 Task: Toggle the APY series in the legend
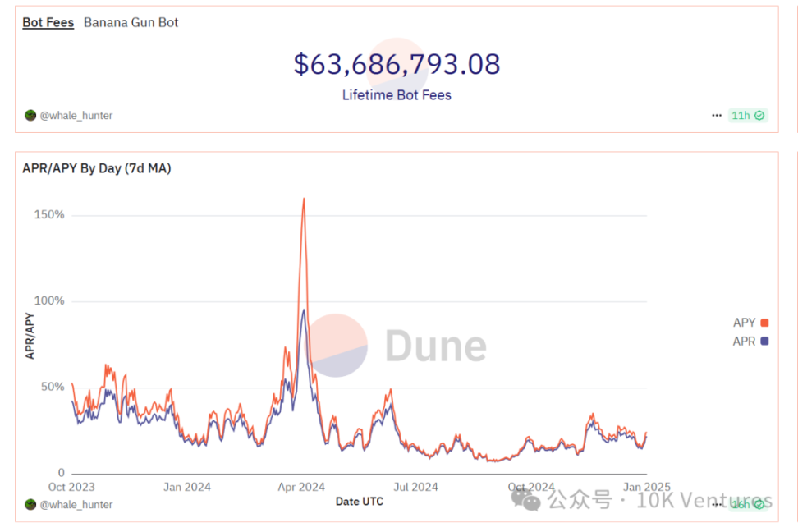pos(750,323)
